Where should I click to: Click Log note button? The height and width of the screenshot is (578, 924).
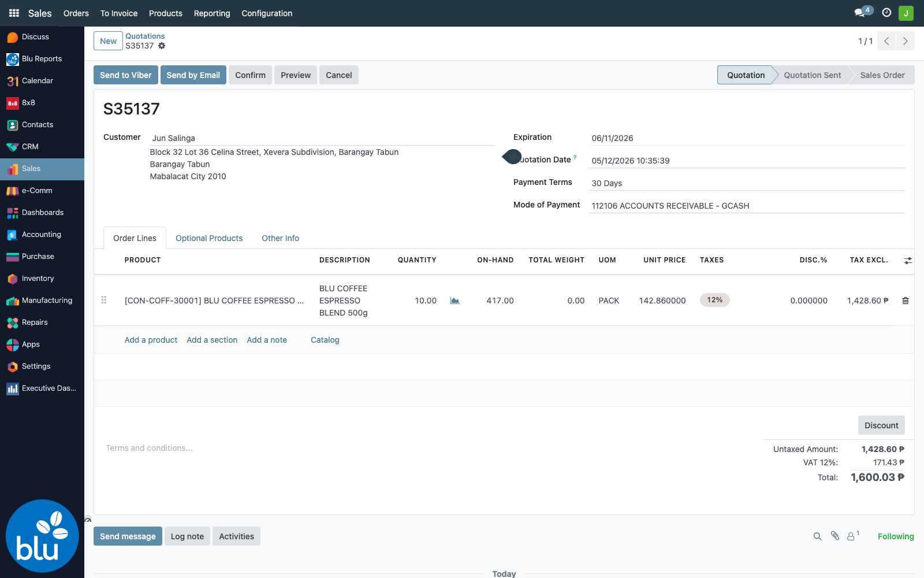[x=187, y=536]
